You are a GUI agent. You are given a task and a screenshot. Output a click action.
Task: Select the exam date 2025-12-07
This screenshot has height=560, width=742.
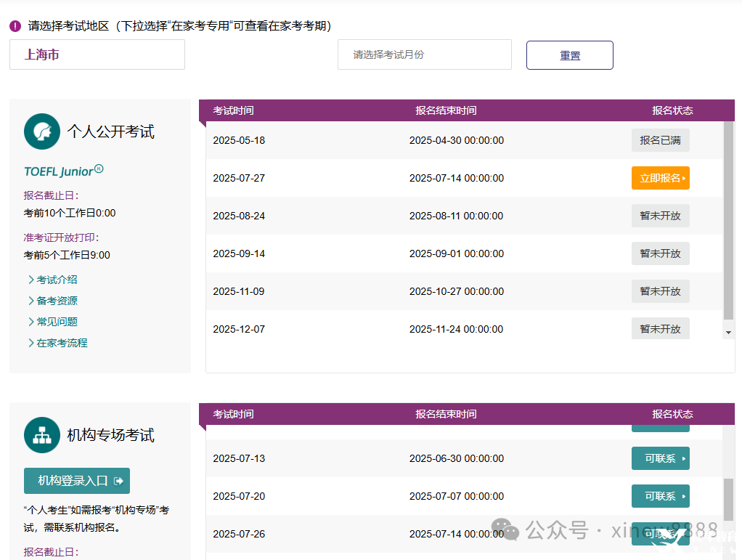coord(239,330)
